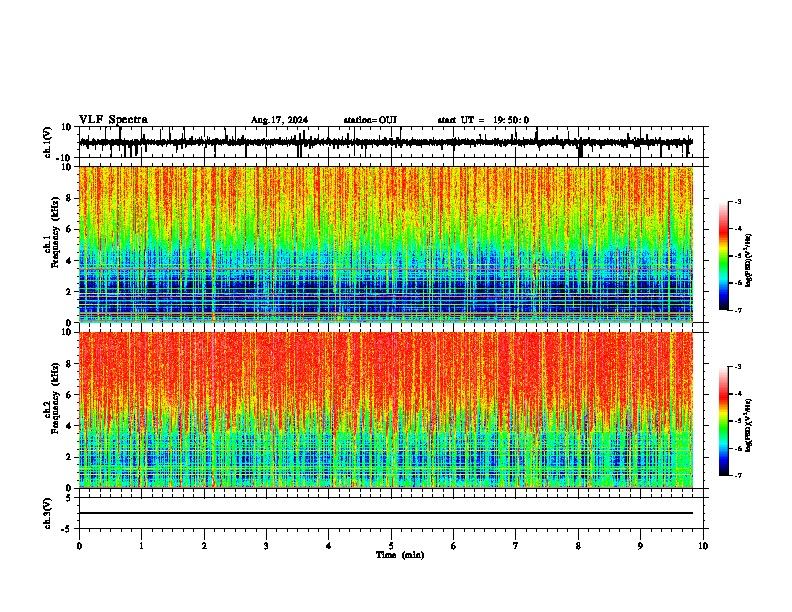Click the ch.2 color bar "log(PSD)" unit label
The image size is (792, 612).
(749, 425)
